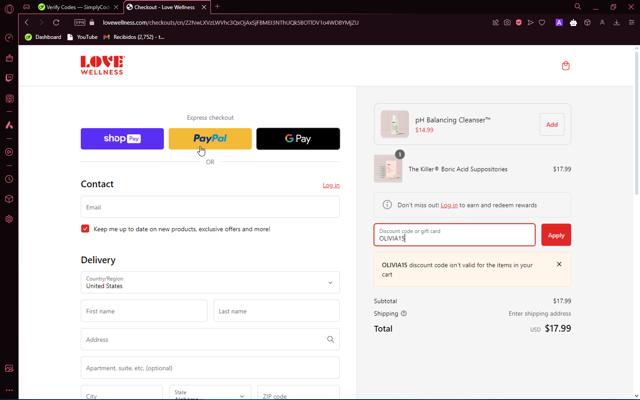Open the State dropdown
This screenshot has width=640, height=400.
coord(210,393)
